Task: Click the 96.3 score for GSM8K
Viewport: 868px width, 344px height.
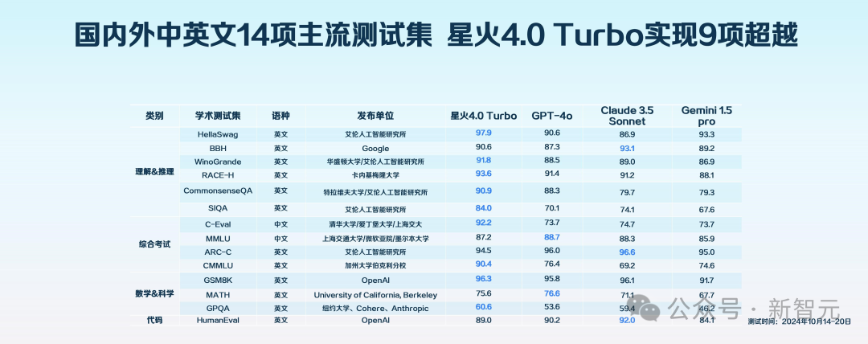Action: click(483, 279)
